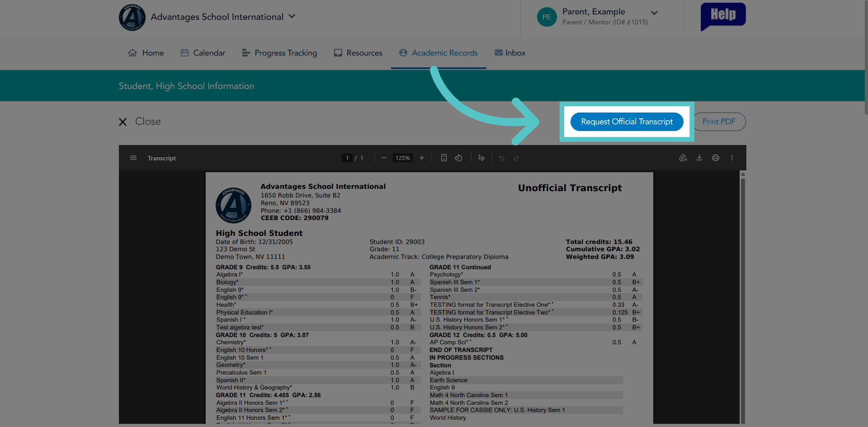
Task: Click the transcript school logo image
Action: click(233, 205)
